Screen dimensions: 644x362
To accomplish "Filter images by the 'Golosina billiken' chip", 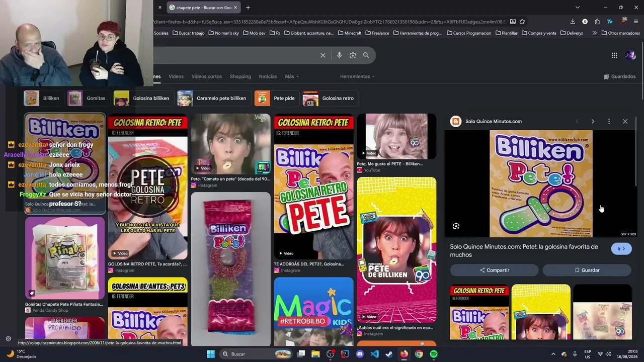I will (143, 98).
